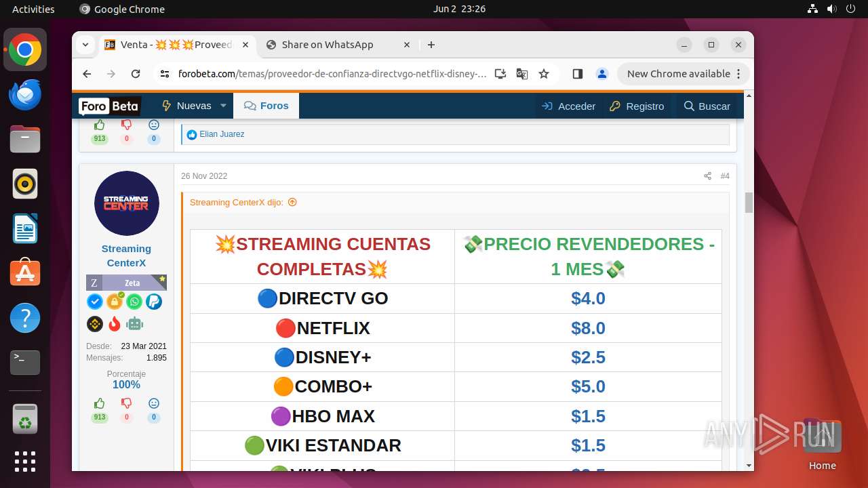Go to ForoBeta home logo
This screenshot has height=488, width=868.
click(109, 106)
